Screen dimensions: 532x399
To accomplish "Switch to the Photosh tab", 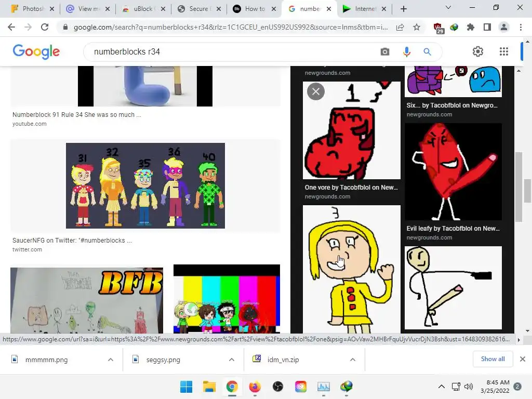I will coord(33,9).
